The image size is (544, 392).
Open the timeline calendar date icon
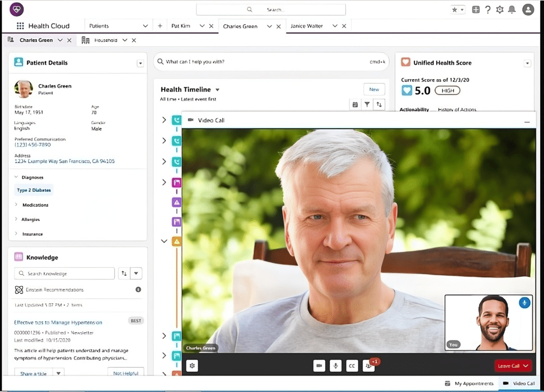355,105
